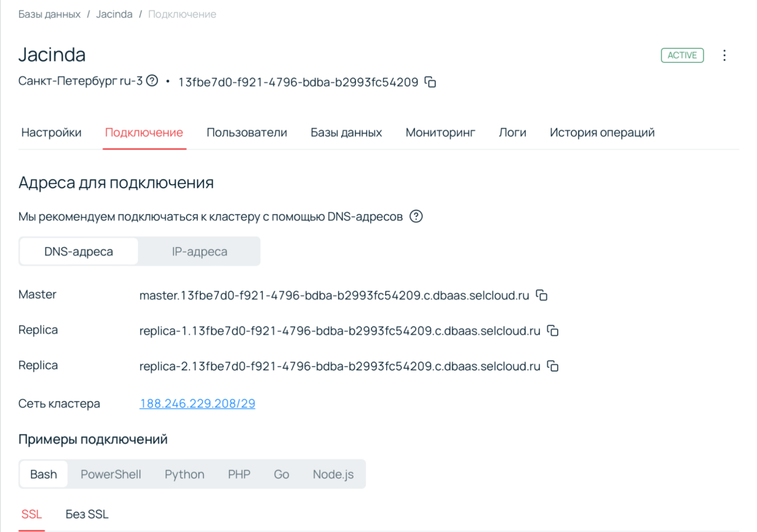Select the Подключение tab
Viewport: 757px width, 532px height.
pos(144,133)
